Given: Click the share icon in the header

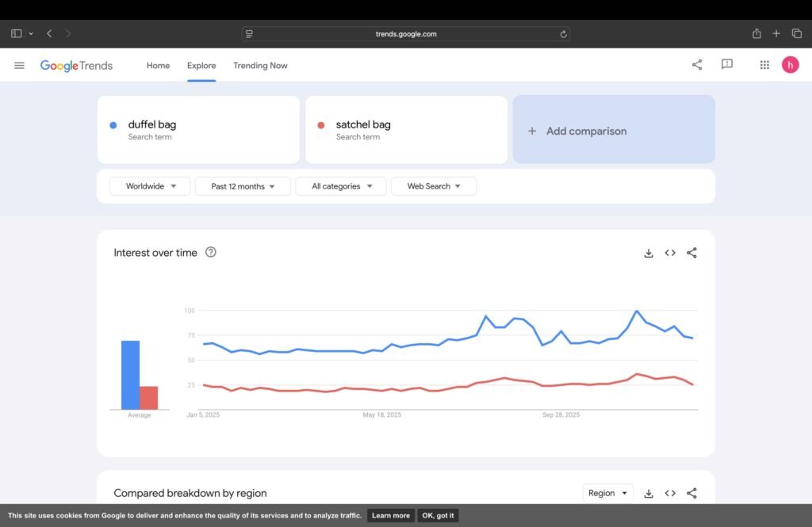Looking at the screenshot, I should point(697,65).
